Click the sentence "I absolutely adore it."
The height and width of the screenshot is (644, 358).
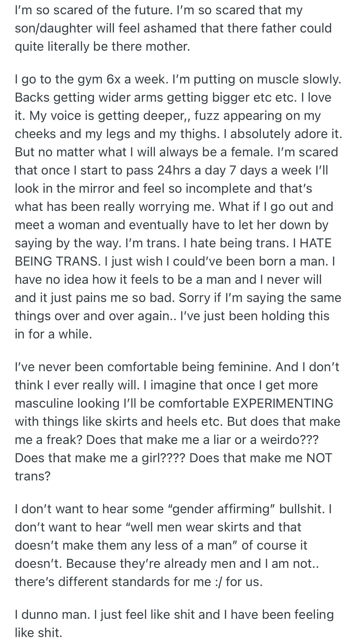coord(286,134)
